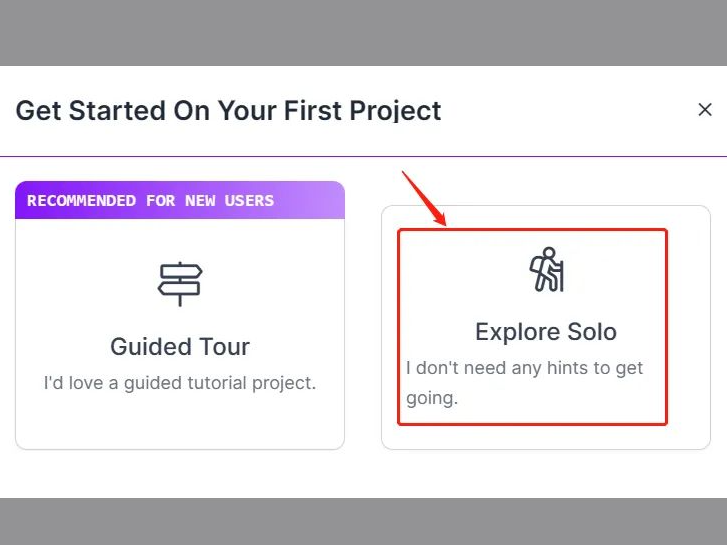This screenshot has height=545, width=727.
Task: Click "I'd love a guided tutorial project" text
Action: point(180,383)
